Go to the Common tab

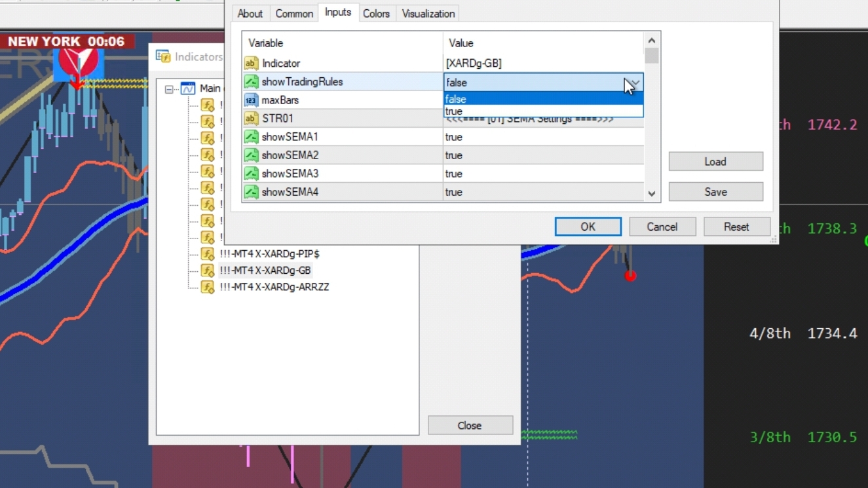pyautogui.click(x=294, y=14)
